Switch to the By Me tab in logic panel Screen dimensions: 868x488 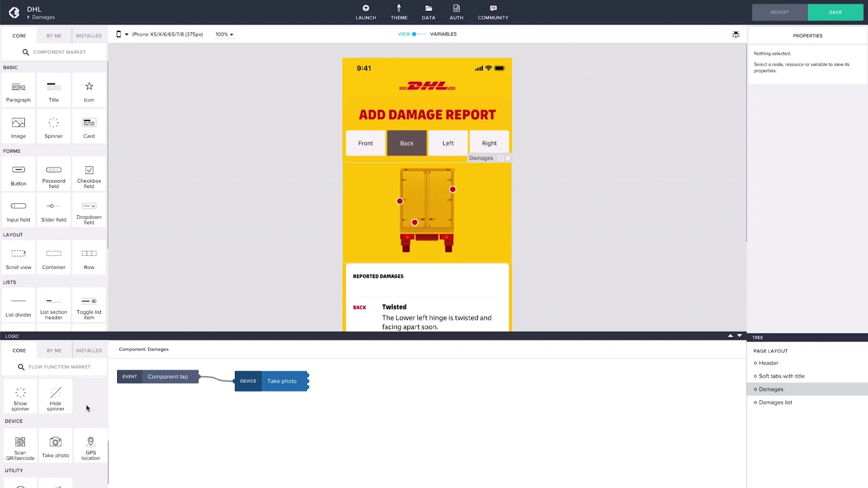point(54,351)
